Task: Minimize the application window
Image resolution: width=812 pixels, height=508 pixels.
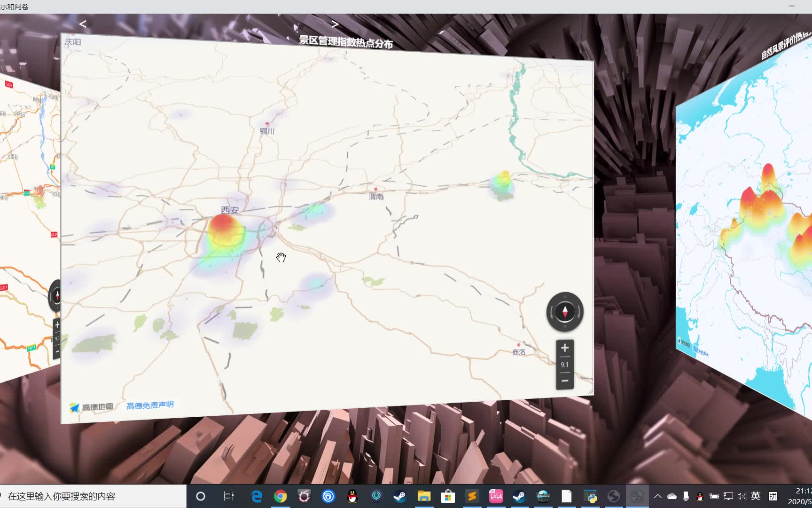Action: point(791,6)
